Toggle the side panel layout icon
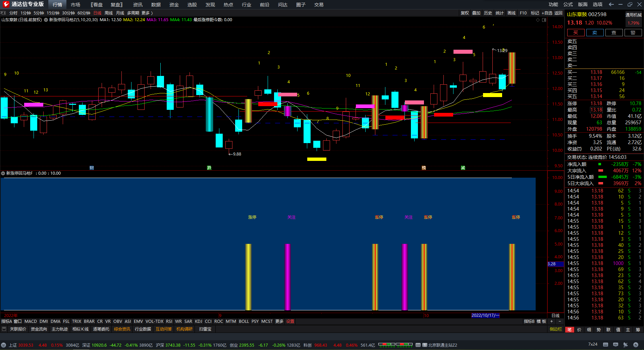The height and width of the screenshot is (350, 644). point(544,20)
